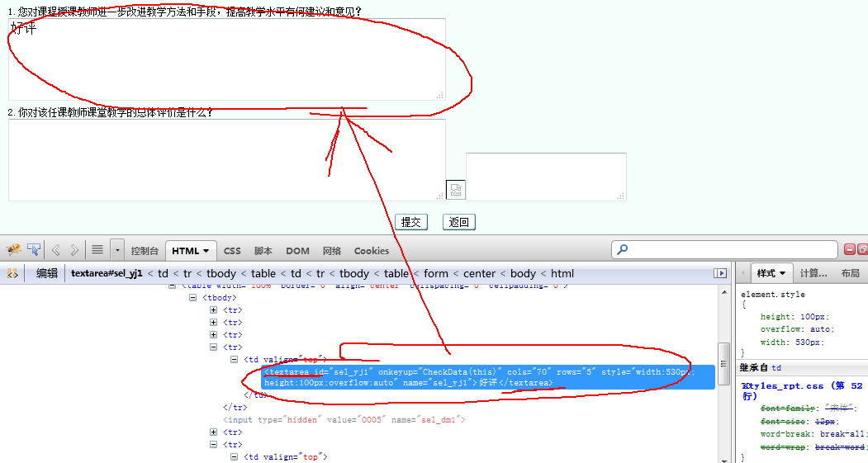Open the 网络 panel
Image resolution: width=868 pixels, height=463 pixels.
point(331,251)
